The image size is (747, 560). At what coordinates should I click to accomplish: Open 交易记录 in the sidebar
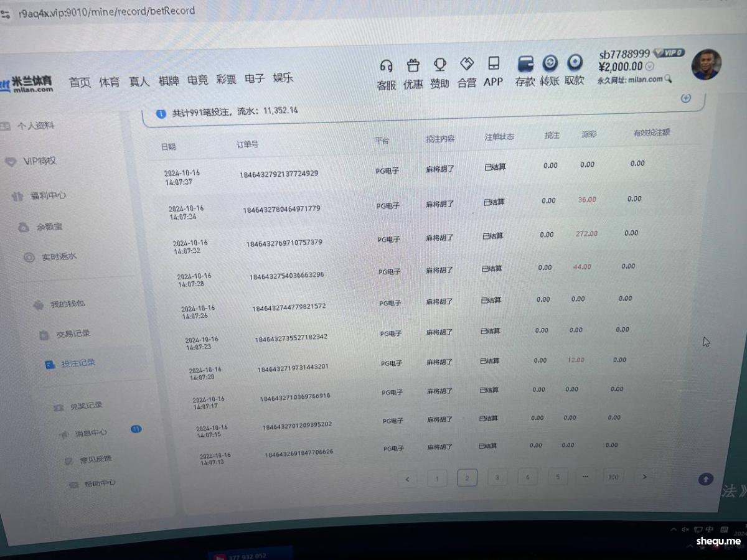pyautogui.click(x=73, y=334)
